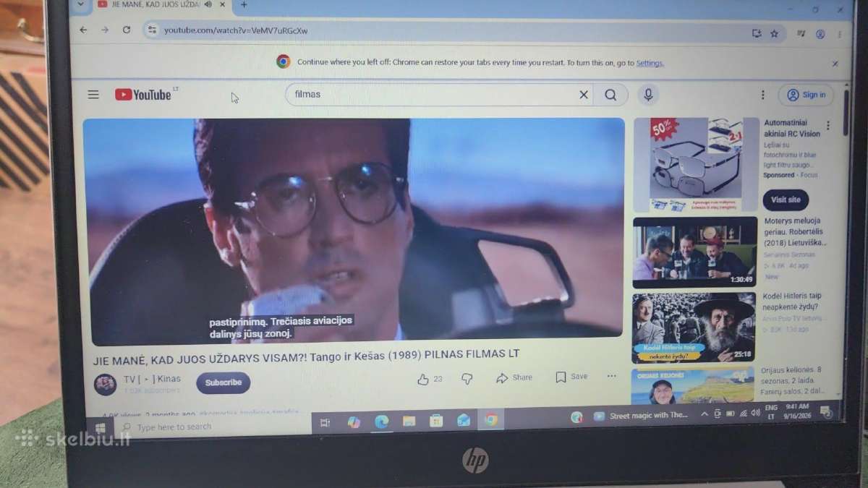Bookmark this page with the star
The image size is (868, 488).
pos(774,33)
